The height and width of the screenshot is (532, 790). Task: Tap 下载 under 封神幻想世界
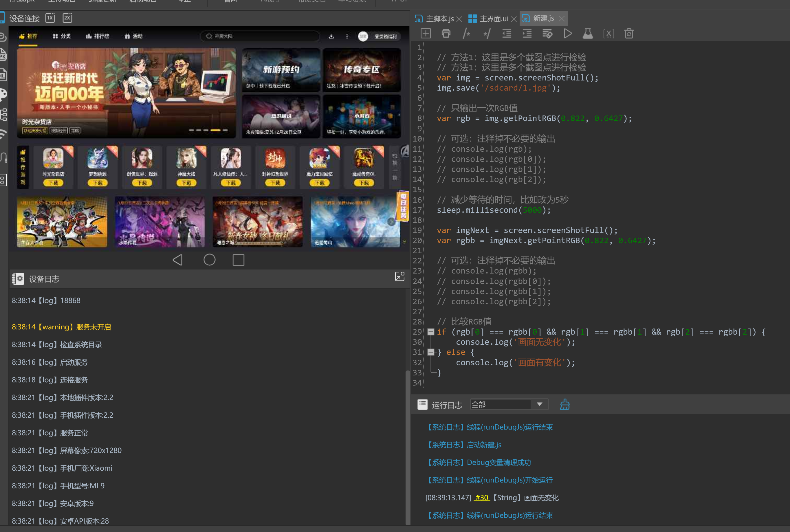[275, 183]
